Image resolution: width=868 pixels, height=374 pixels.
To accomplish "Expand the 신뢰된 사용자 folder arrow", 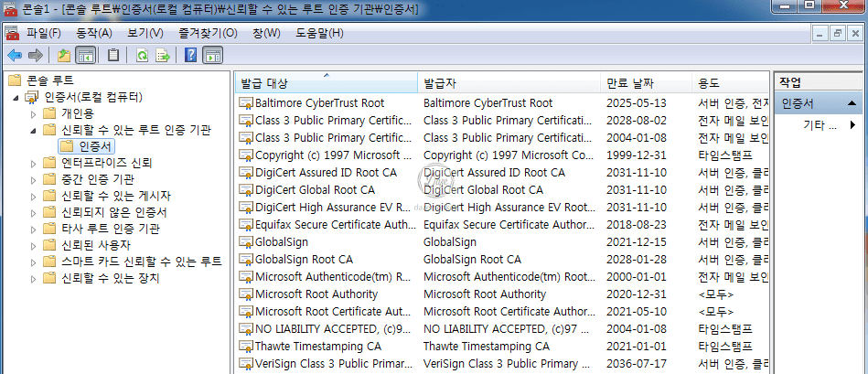I will 33,245.
